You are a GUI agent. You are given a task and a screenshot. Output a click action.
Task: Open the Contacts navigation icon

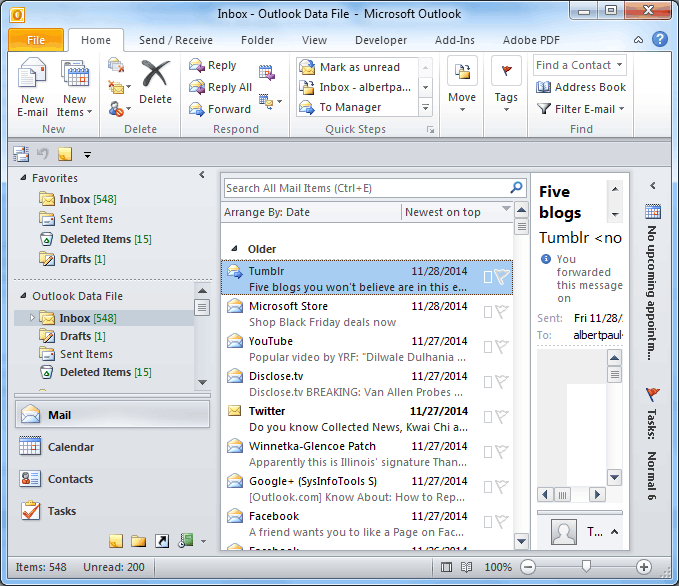click(x=30, y=479)
